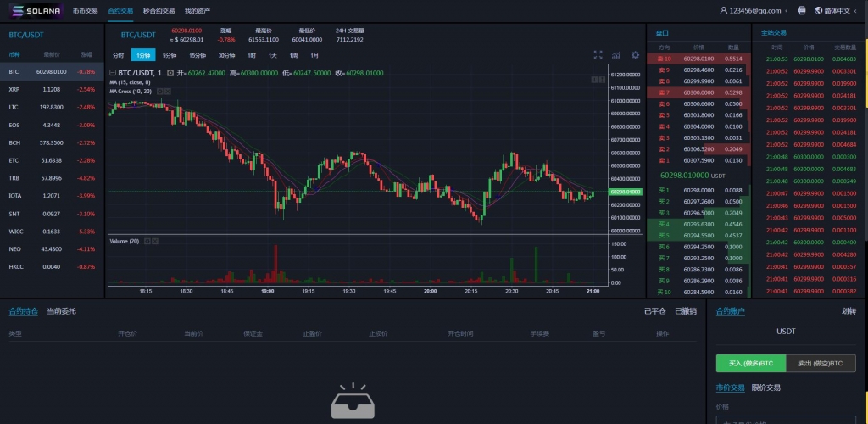
Task: Toggle MA Cross indicator settings icon
Action: pos(159,91)
